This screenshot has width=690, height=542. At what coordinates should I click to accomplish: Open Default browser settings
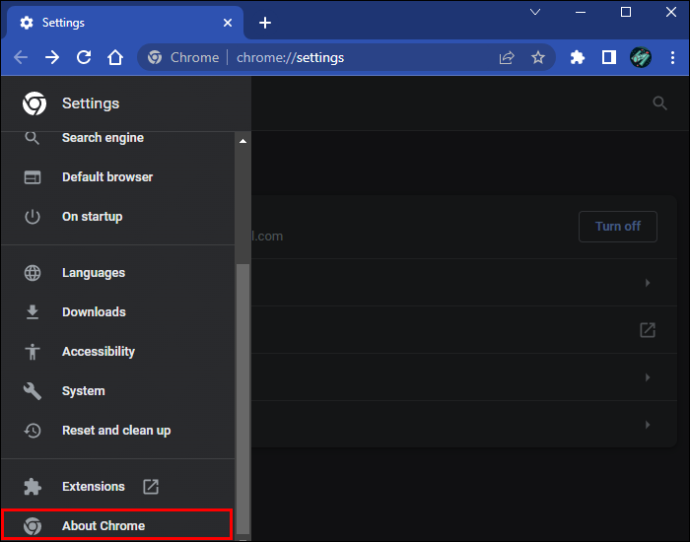tap(117, 177)
